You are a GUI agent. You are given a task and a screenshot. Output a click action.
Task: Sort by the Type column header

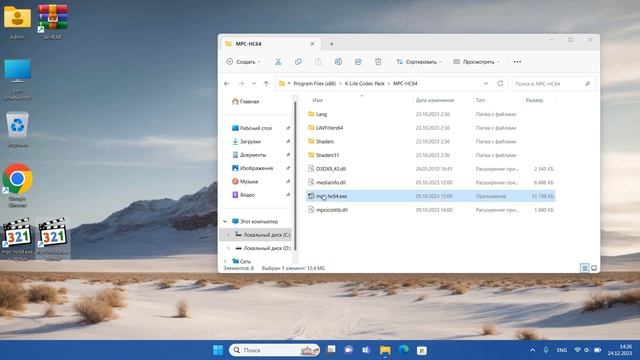point(480,100)
